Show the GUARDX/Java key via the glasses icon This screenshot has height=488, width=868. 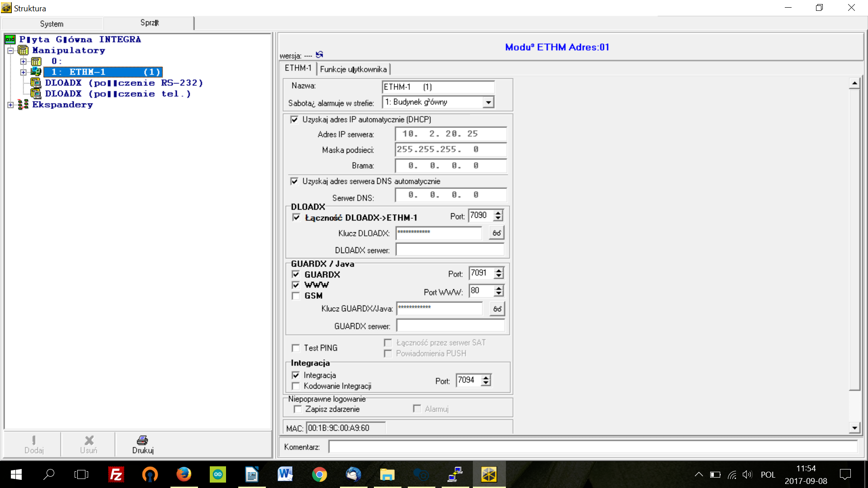[x=497, y=309]
